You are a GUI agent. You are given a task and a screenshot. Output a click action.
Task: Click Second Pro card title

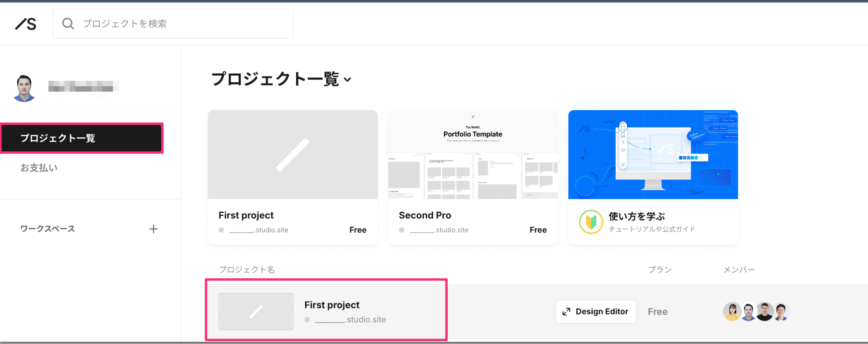point(425,215)
